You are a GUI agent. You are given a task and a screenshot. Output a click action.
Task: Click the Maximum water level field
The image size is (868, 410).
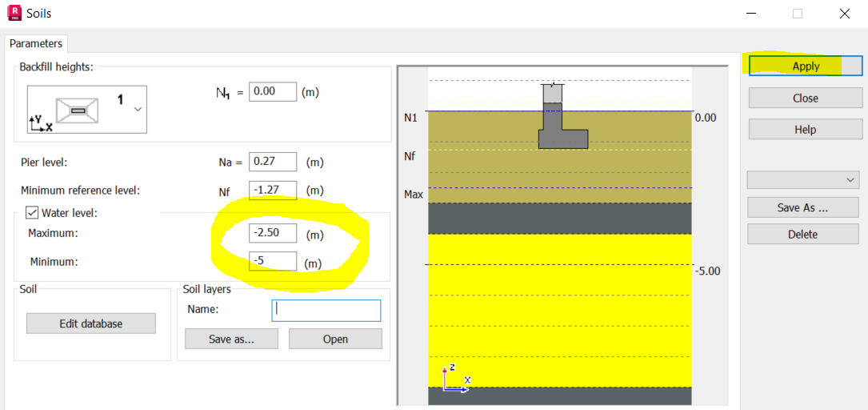coord(272,233)
